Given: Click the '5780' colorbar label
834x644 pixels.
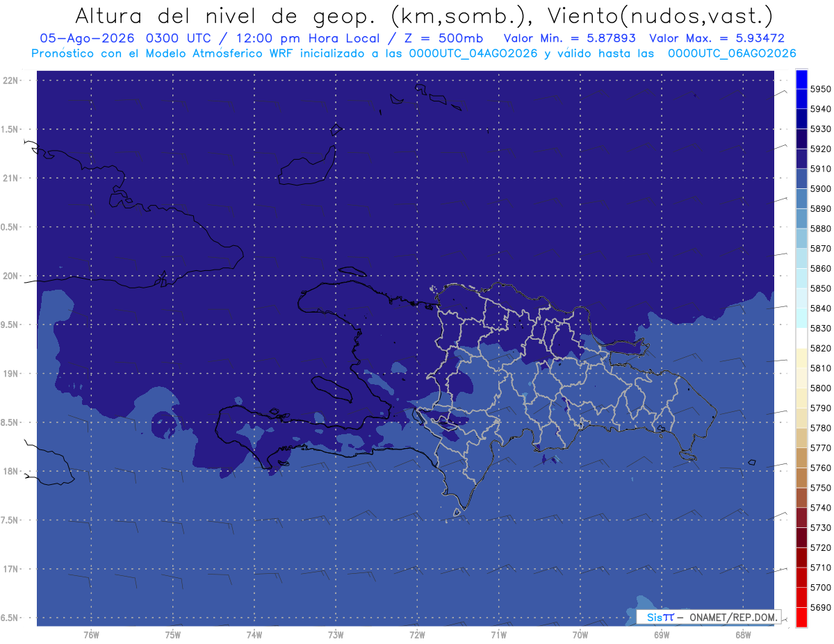Looking at the screenshot, I should tap(821, 428).
